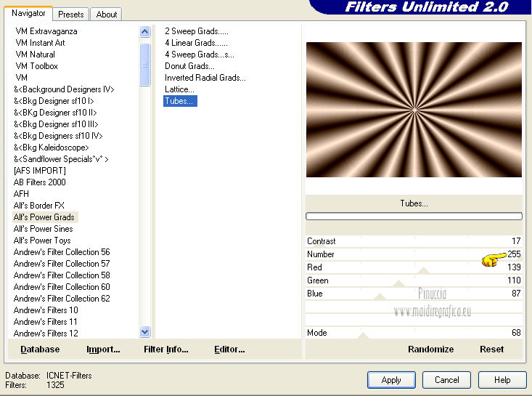
Task: Click the category list scrollbar thumb
Action: (x=145, y=64)
